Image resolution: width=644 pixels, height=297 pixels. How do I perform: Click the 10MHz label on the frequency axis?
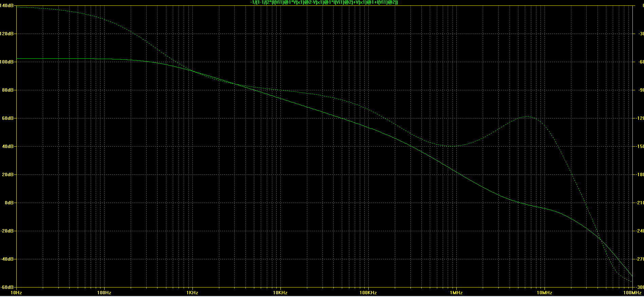coord(544,293)
